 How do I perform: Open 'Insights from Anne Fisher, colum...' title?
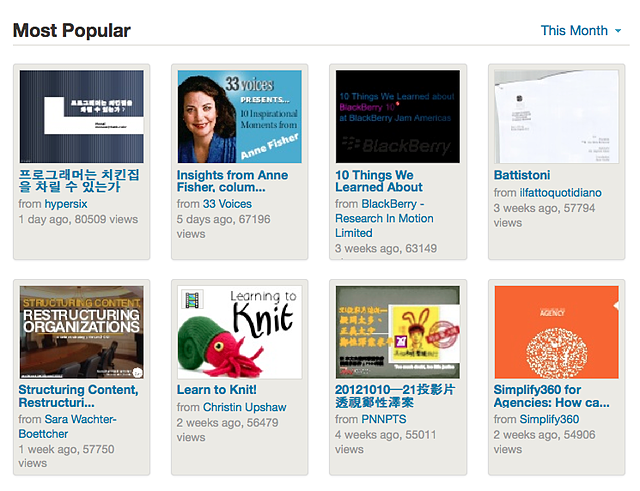point(232,181)
